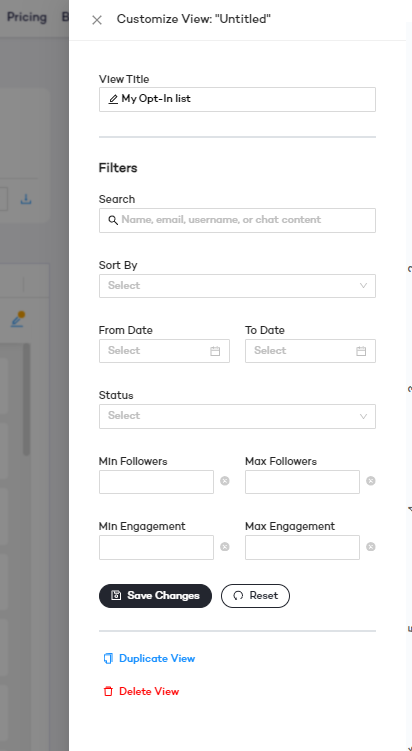Open Pricing in background navigation

click(x=27, y=17)
